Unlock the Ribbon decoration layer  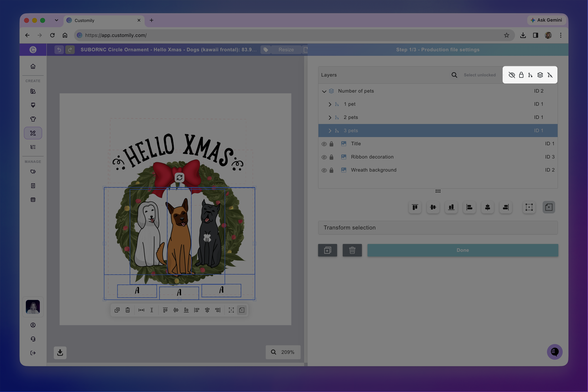[x=331, y=157]
